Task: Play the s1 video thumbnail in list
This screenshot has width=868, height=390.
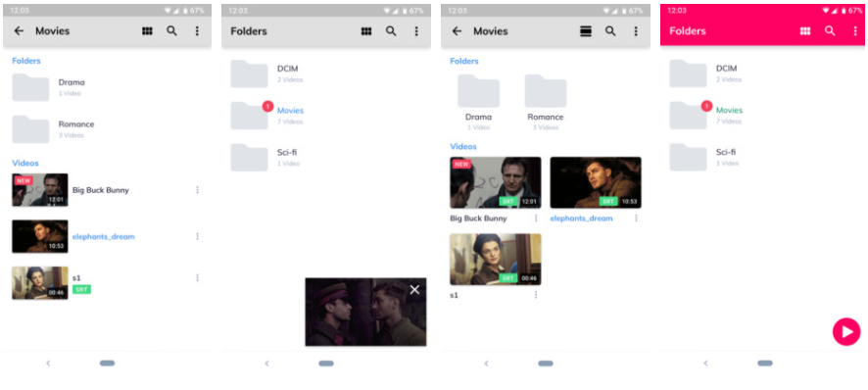Action: click(40, 283)
